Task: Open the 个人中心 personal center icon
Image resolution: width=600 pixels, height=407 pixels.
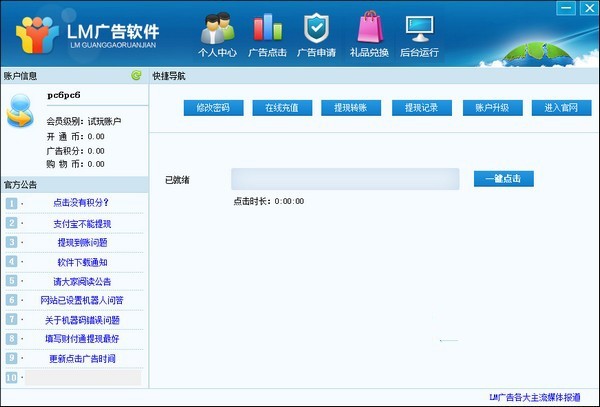Action: pos(217,34)
